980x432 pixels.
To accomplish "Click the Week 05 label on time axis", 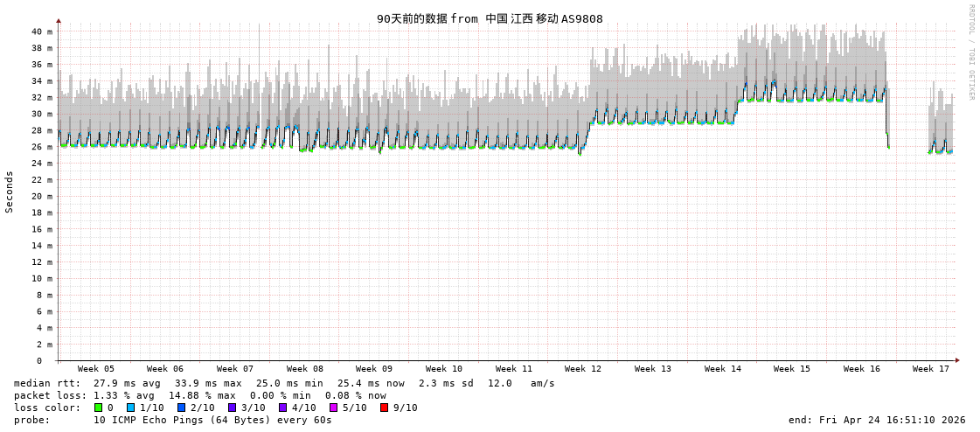I will point(95,369).
